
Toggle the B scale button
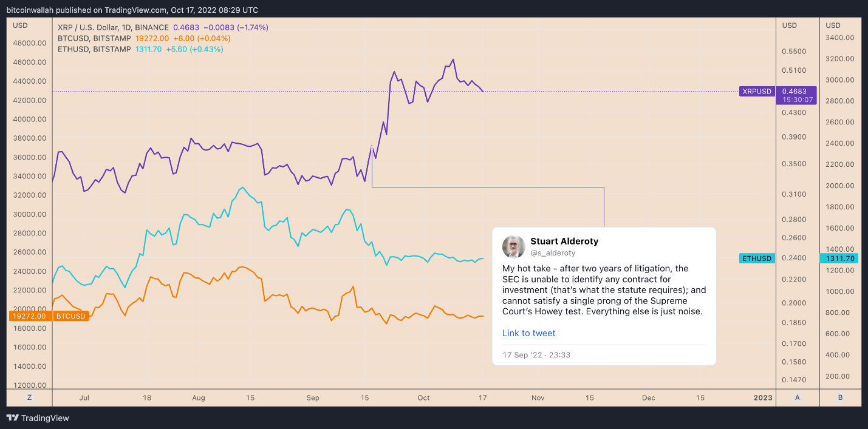(840, 397)
